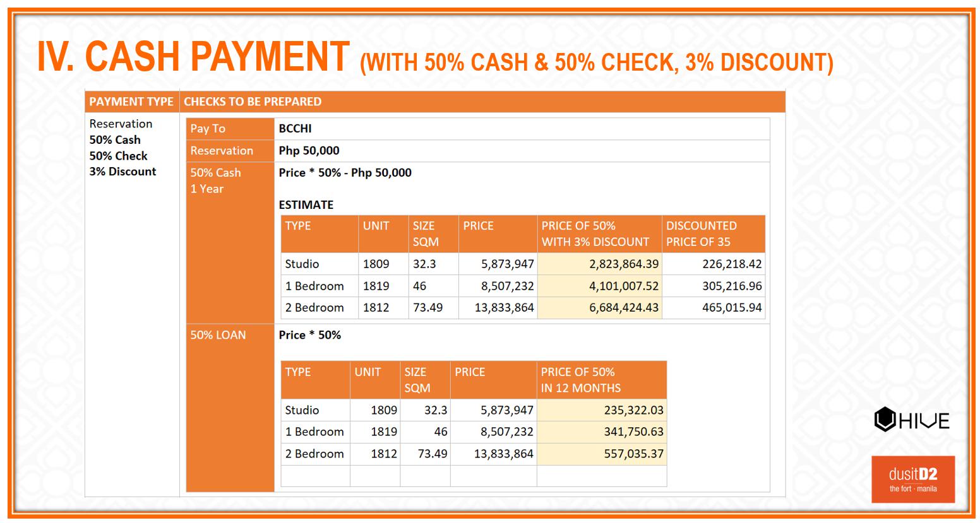Select the "3% Discount" text under Reservation
This screenshot has width=980, height=523.
[x=122, y=172]
